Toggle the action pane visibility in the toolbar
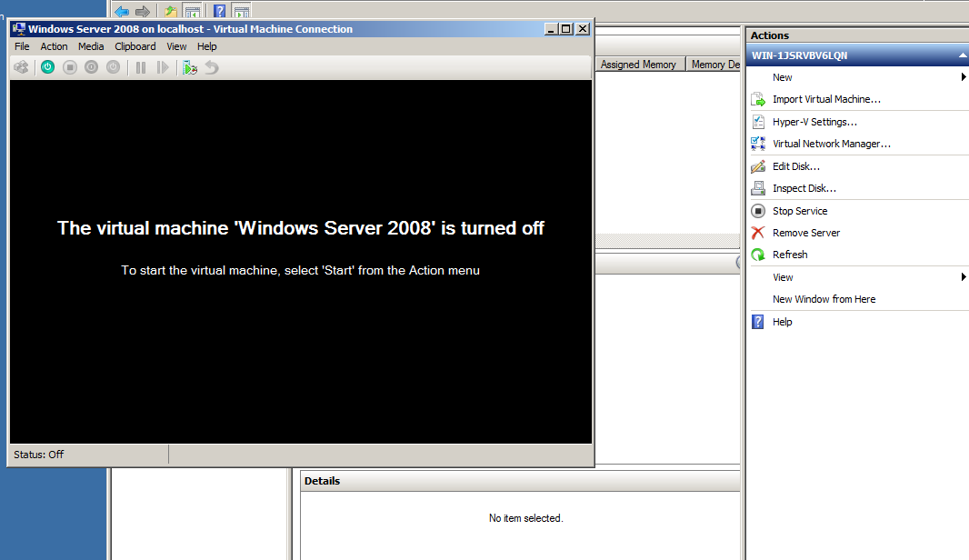 click(x=241, y=11)
